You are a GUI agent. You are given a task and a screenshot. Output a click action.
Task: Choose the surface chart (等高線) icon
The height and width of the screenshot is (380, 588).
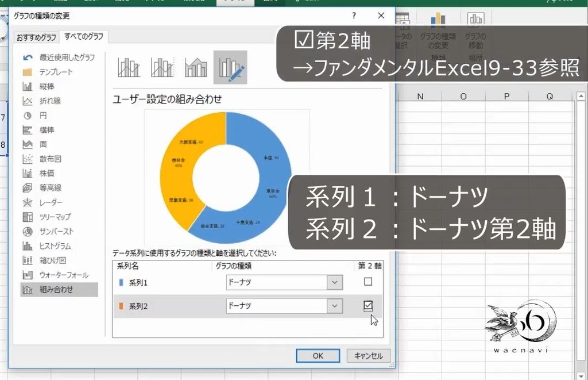pos(28,188)
